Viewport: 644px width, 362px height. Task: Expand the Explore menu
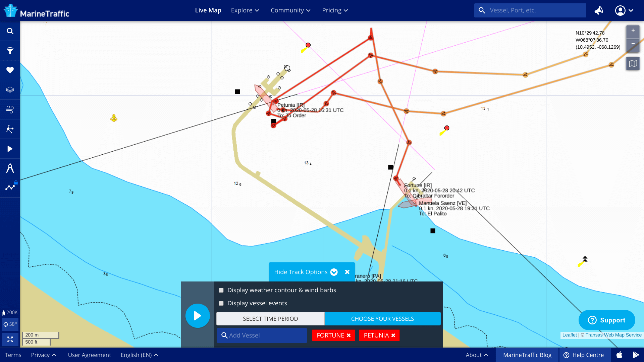(x=245, y=10)
